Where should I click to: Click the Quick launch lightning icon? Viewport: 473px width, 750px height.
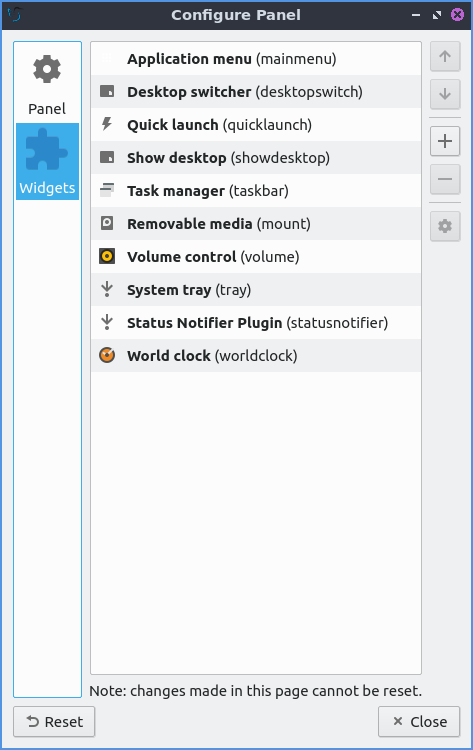click(107, 124)
